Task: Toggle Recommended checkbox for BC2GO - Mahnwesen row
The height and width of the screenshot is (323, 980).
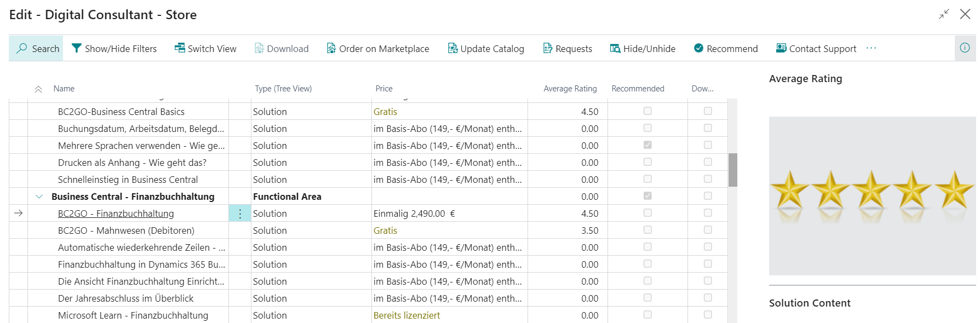Action: [x=647, y=230]
